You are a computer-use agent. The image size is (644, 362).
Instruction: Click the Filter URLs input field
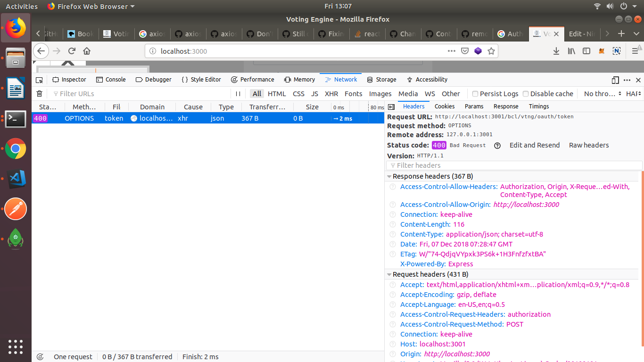click(x=140, y=94)
